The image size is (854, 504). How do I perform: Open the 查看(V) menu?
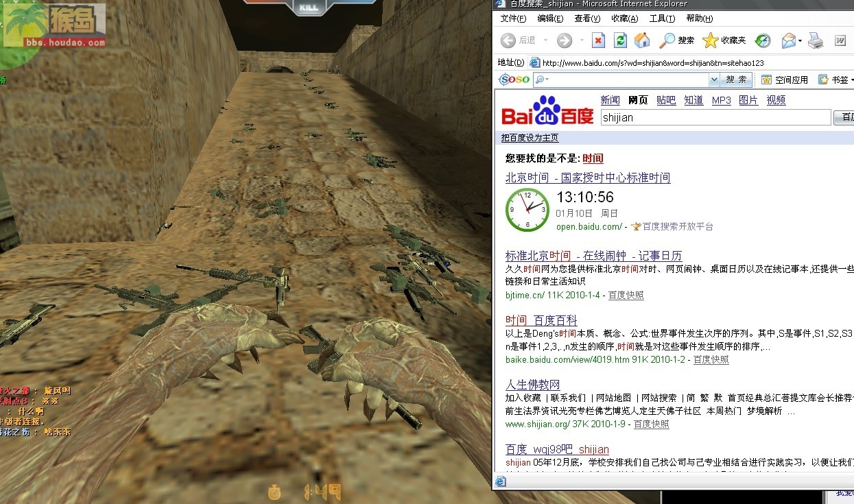click(587, 19)
